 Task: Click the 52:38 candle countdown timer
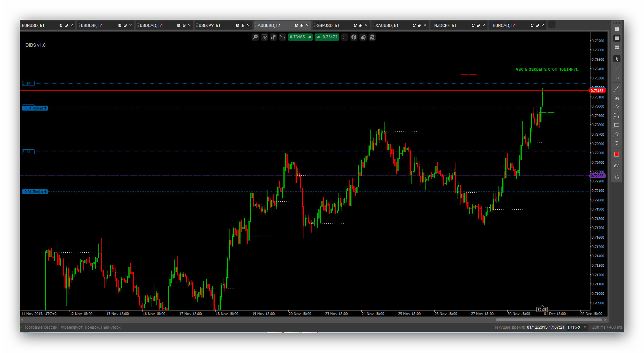coord(542,309)
